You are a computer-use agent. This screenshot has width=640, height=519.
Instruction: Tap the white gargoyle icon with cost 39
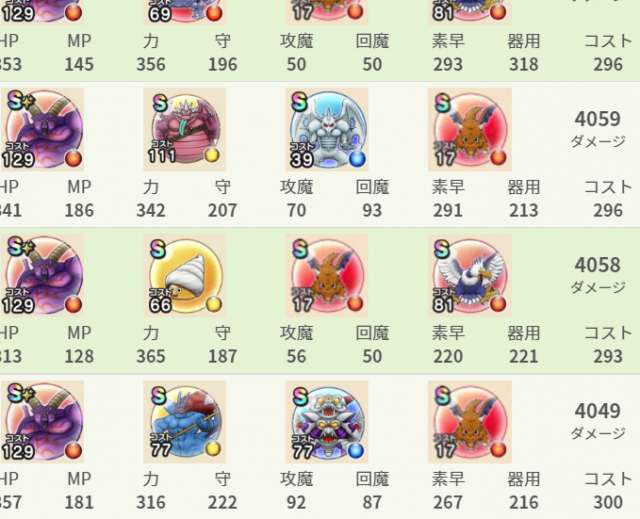(327, 129)
